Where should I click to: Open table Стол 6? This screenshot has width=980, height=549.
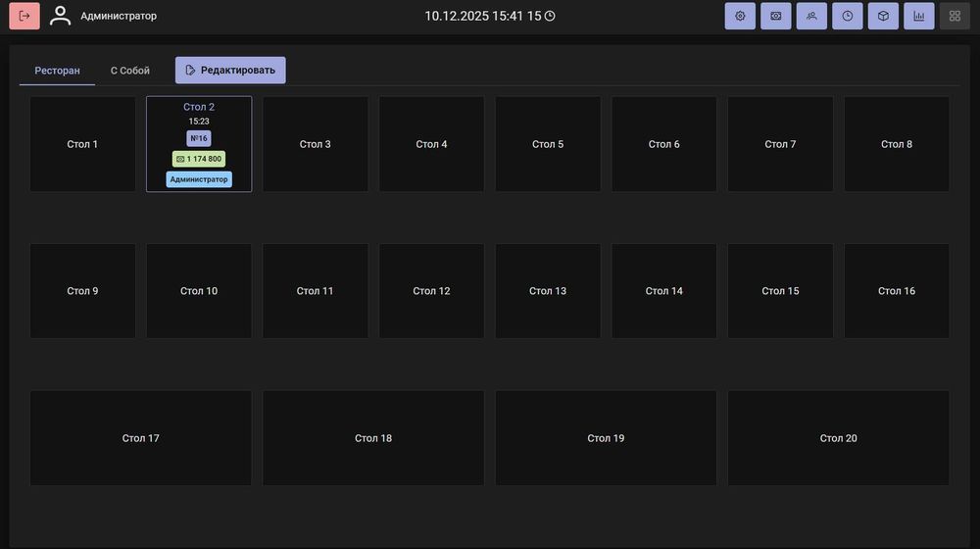coord(663,144)
